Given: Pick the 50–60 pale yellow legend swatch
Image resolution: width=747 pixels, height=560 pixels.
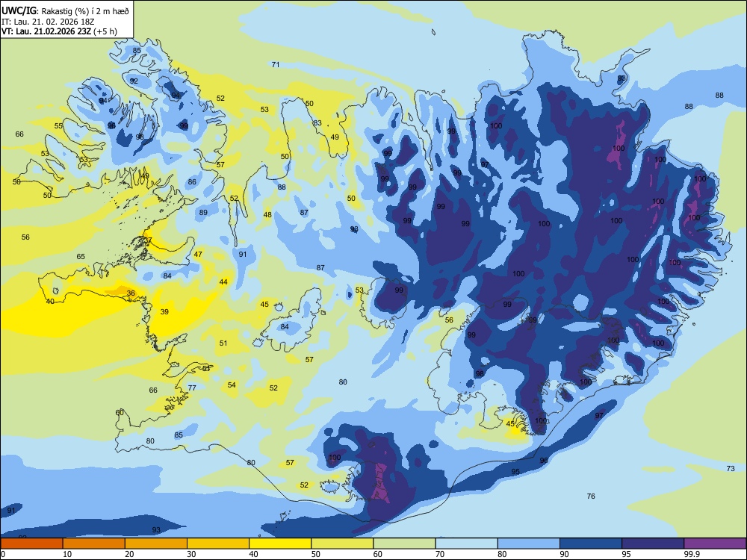Looking at the screenshot, I should 342,544.
